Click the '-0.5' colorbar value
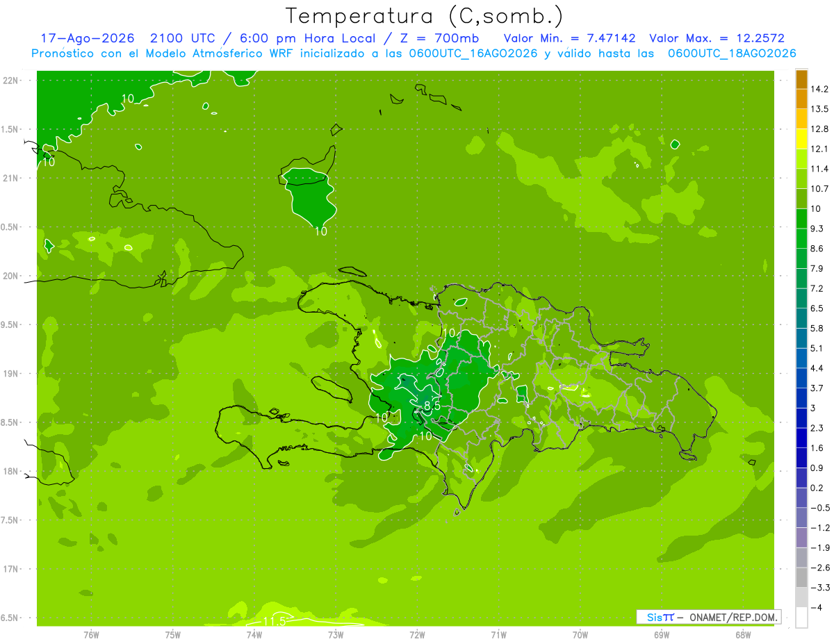The height and width of the screenshot is (644, 834). [820, 508]
